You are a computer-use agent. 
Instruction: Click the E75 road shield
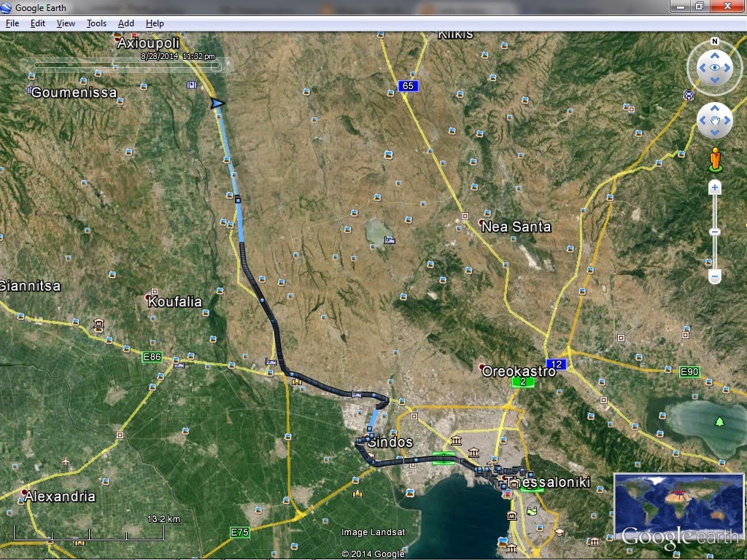(239, 532)
